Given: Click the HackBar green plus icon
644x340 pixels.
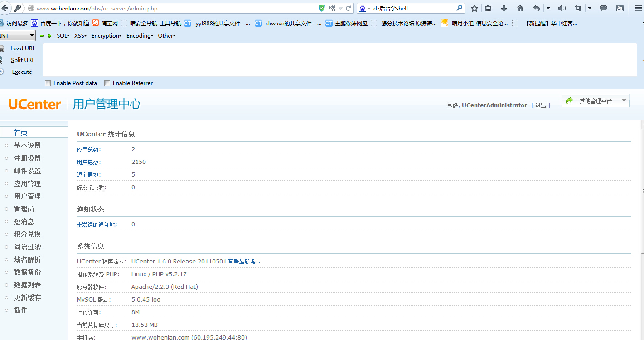Looking at the screenshot, I should point(49,36).
